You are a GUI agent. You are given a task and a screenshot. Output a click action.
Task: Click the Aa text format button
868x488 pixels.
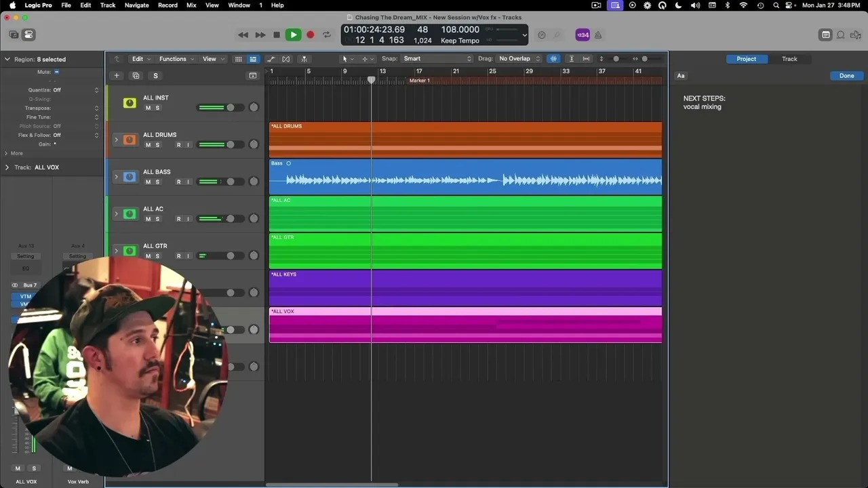681,76
